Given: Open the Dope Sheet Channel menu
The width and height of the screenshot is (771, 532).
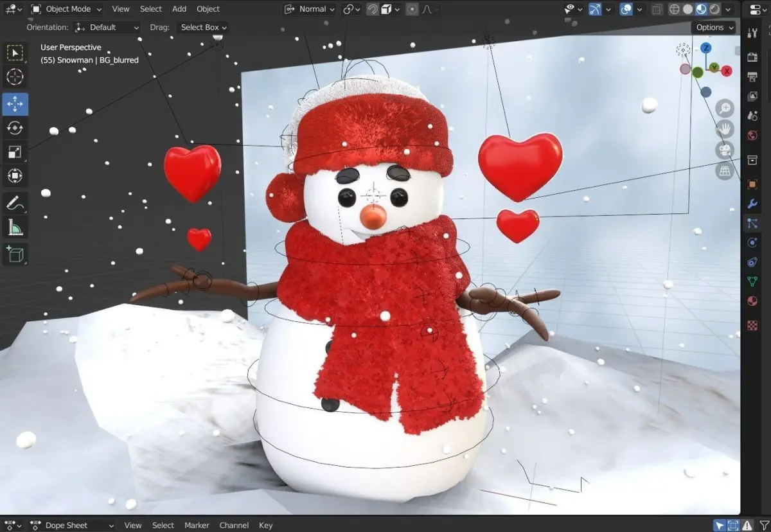Looking at the screenshot, I should coord(234,525).
